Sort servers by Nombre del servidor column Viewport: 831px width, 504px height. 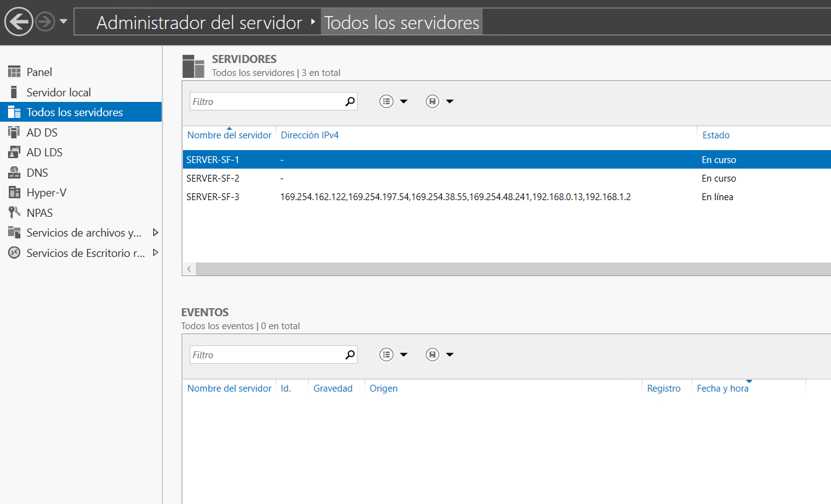tap(229, 135)
